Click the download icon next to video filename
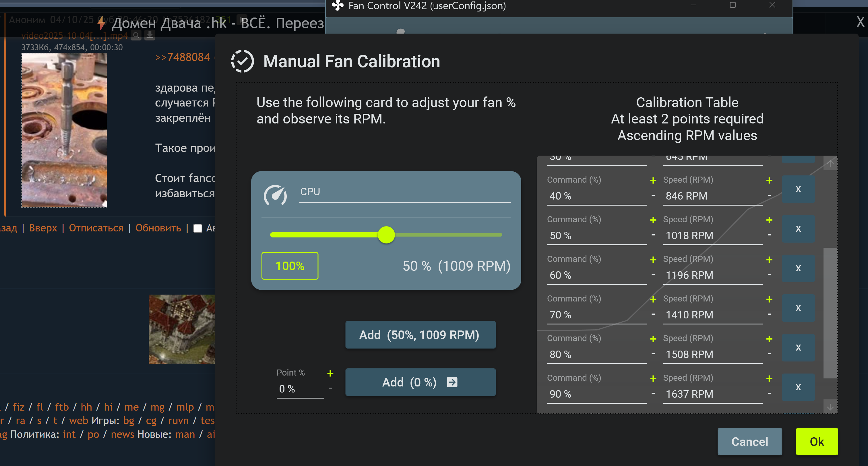868x466 pixels. pyautogui.click(x=150, y=35)
